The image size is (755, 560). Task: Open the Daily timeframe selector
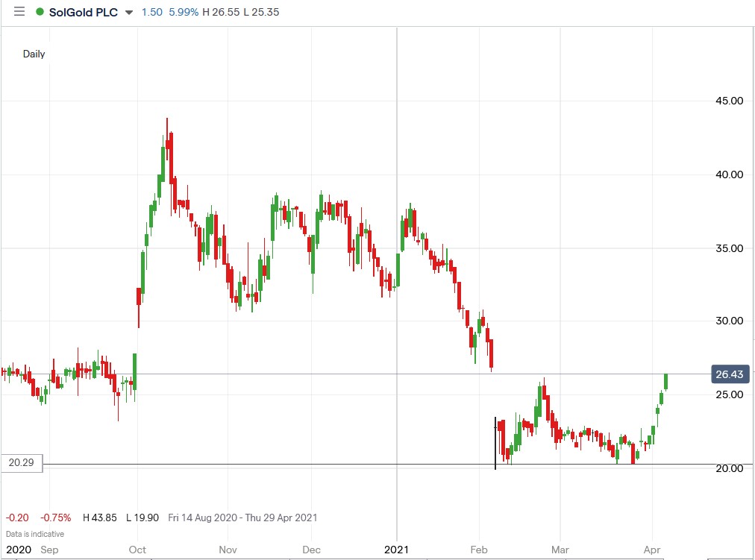33,54
